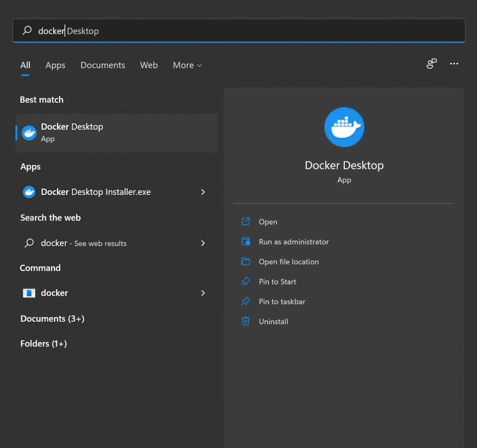
Task: Expand the Documents (3+) section
Action: [52, 318]
